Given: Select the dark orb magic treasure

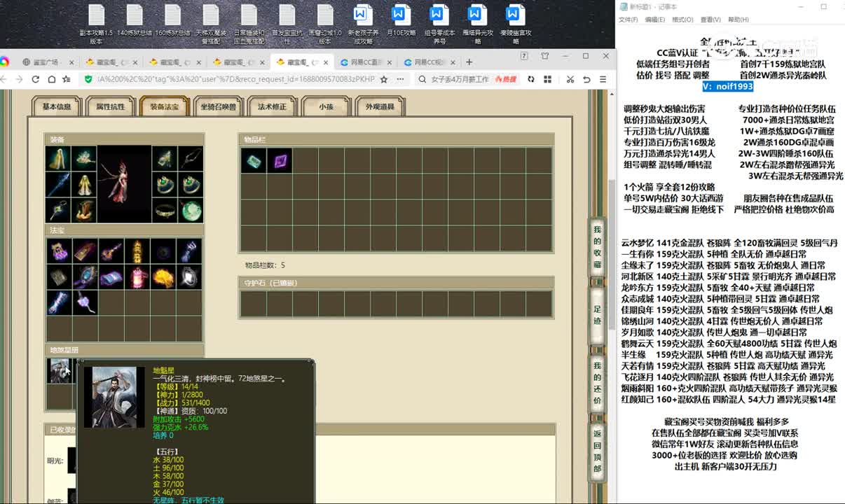Looking at the screenshot, I should coord(163,251).
